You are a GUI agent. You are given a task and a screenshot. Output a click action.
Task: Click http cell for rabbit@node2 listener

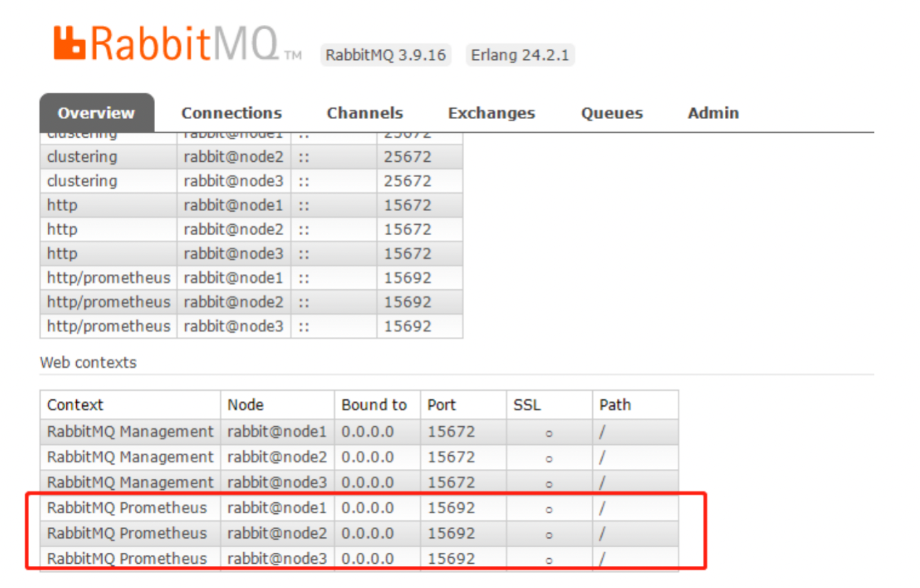tap(109, 230)
